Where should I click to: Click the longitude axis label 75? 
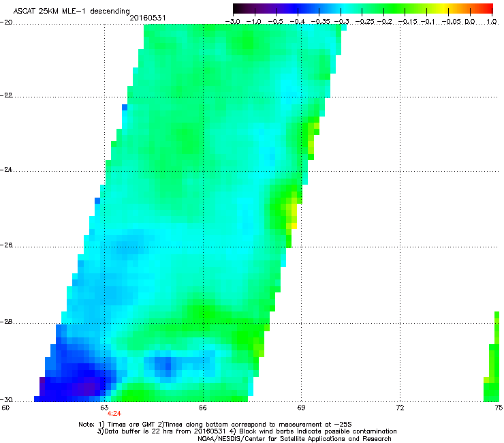pos(499,408)
